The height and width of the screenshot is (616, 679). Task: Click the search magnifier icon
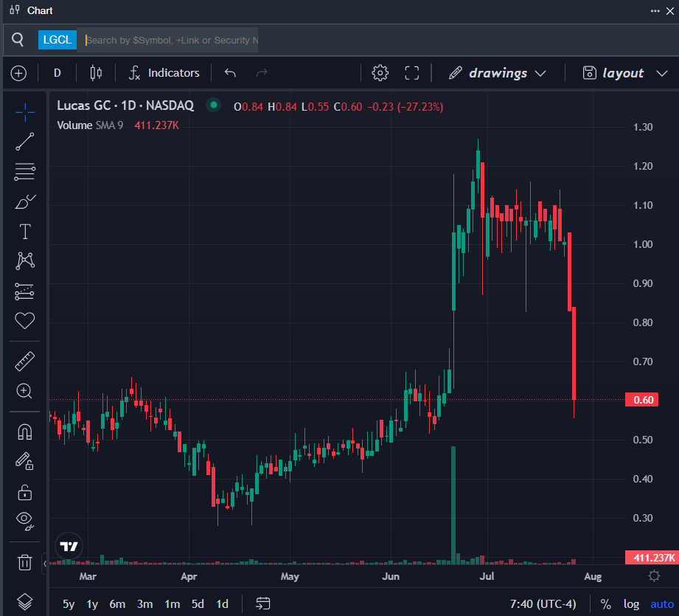(x=18, y=39)
